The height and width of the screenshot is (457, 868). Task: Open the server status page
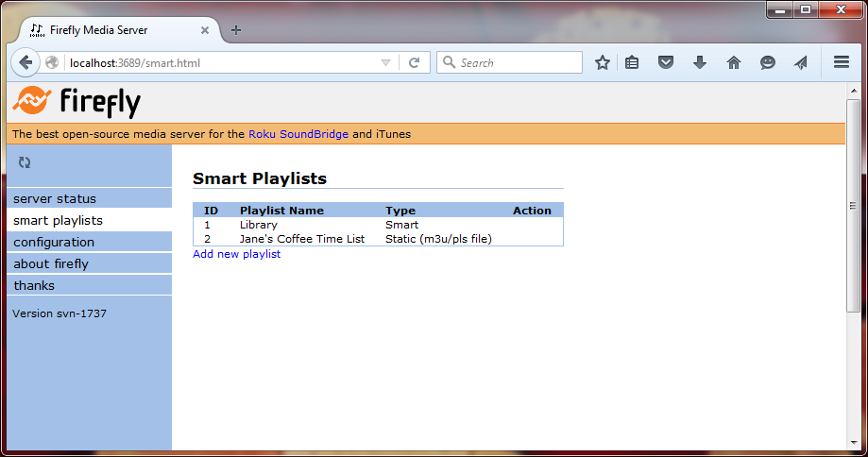(x=55, y=198)
